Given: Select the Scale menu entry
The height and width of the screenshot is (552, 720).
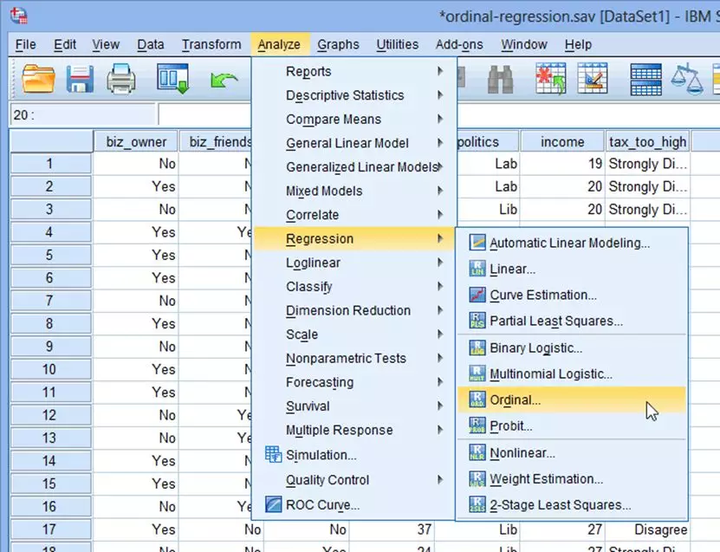Looking at the screenshot, I should coord(355,334).
